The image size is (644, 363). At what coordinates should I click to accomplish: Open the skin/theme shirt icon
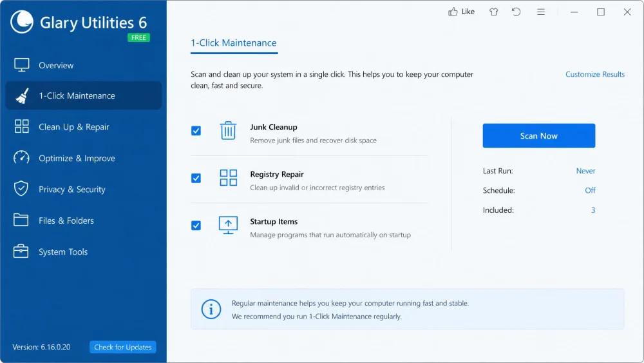coord(494,12)
